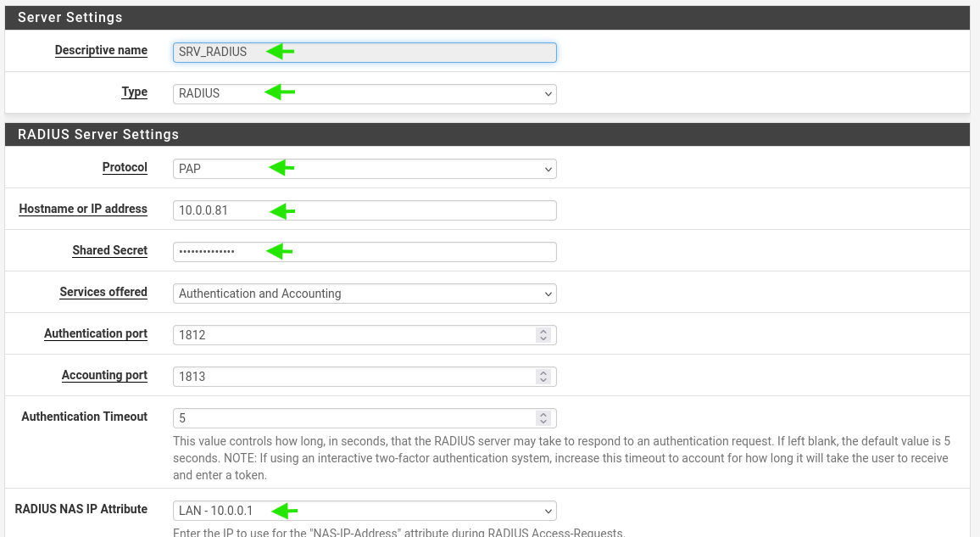The width and height of the screenshot is (980, 537).
Task: Click the underlined 'Services offered' label
Action: click(x=103, y=293)
